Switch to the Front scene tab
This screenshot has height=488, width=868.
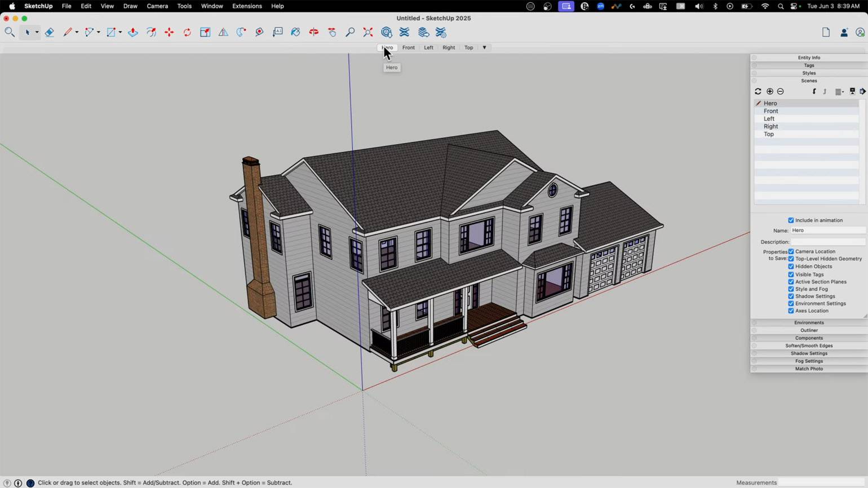(409, 48)
